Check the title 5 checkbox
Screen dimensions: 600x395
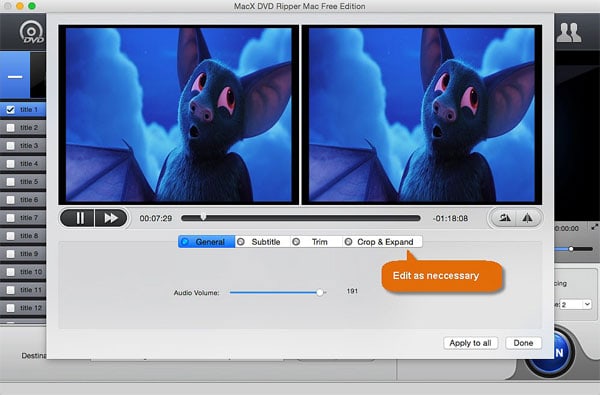tap(11, 182)
